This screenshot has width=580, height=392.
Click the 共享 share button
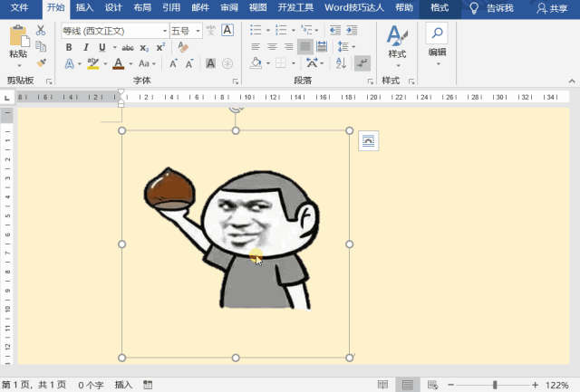coord(553,8)
